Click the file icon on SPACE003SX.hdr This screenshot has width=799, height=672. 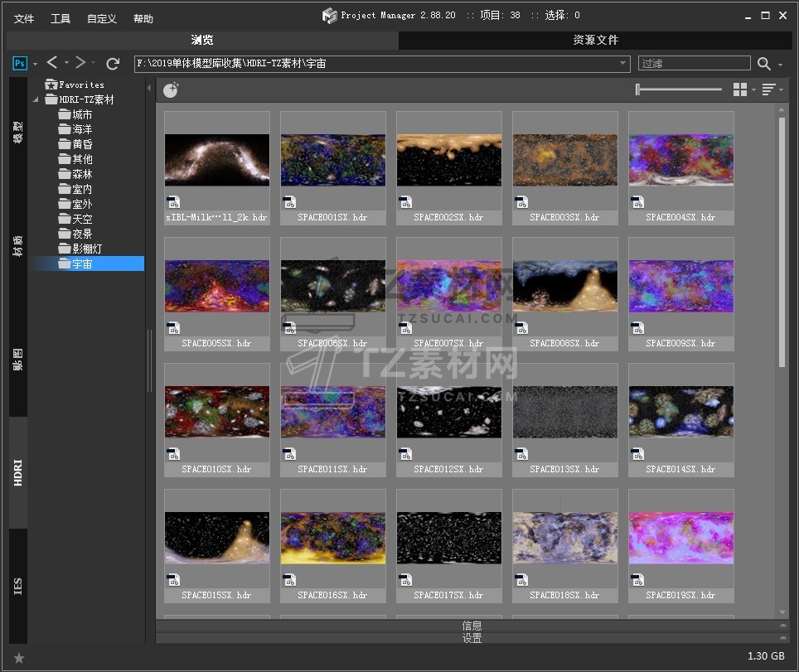521,202
